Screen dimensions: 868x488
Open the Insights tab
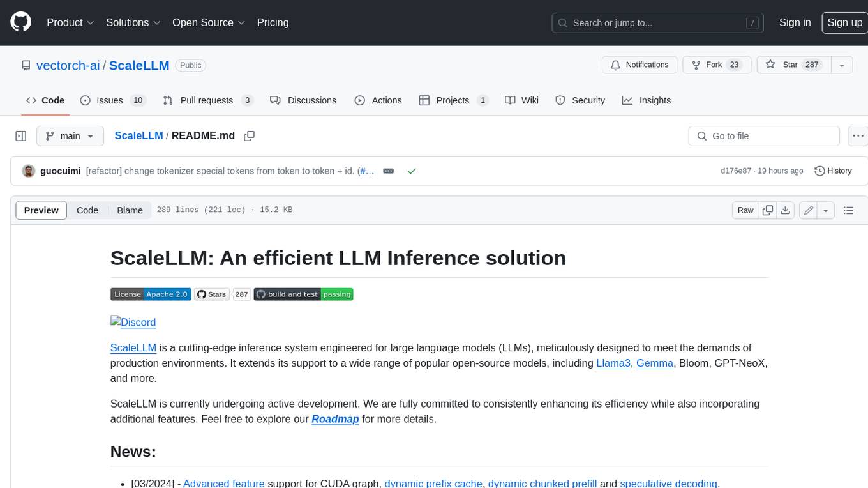click(647, 100)
